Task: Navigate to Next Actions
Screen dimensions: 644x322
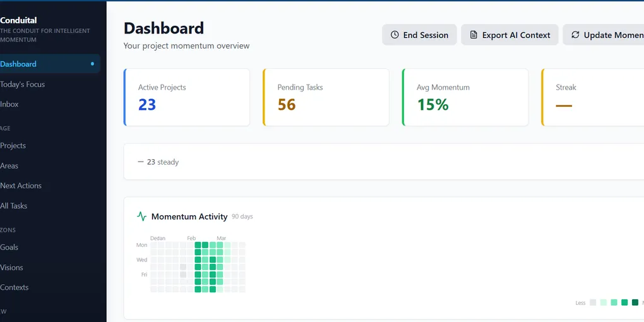Action: [x=21, y=186]
